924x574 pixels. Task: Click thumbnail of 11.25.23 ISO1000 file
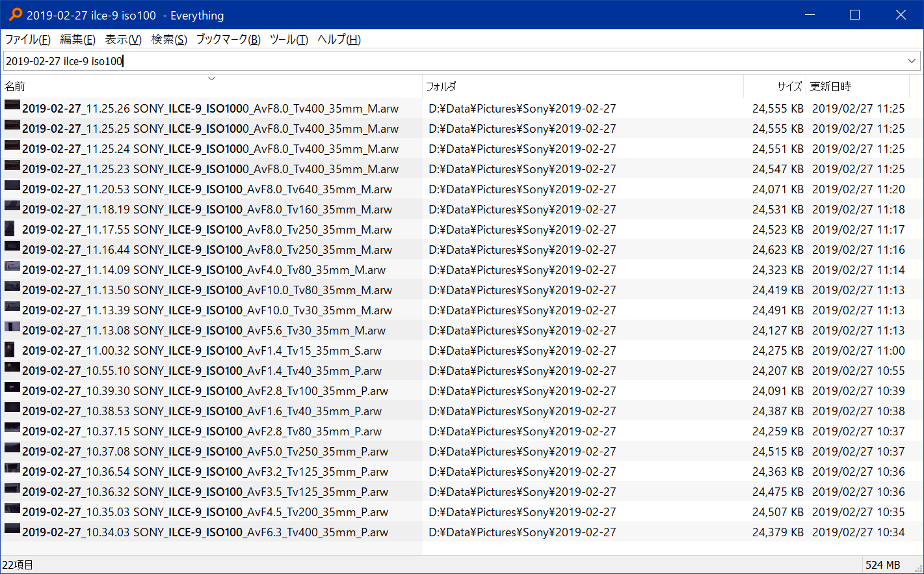click(x=12, y=165)
